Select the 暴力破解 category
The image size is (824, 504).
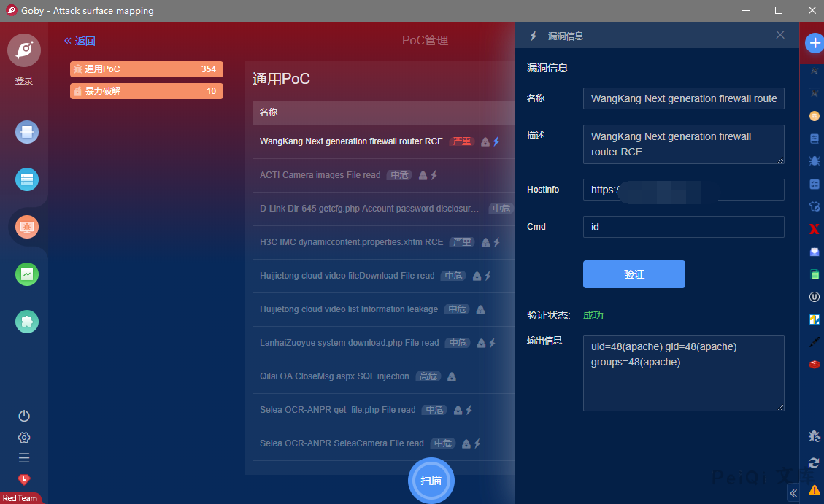147,91
